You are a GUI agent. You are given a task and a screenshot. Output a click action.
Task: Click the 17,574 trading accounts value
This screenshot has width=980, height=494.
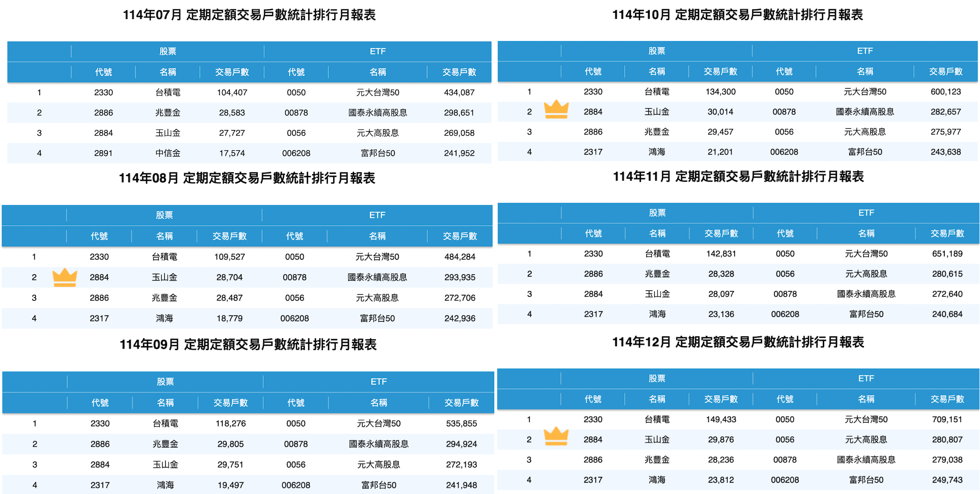pos(232,153)
